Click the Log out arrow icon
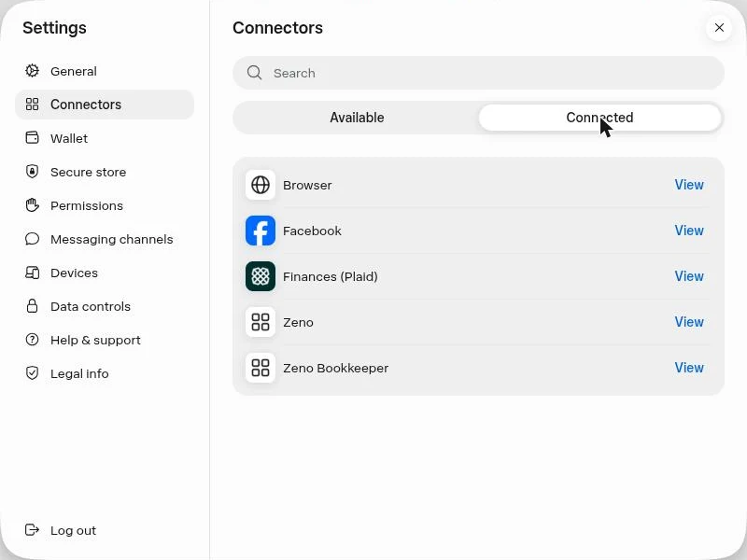Screen dimensions: 747x560 [32, 530]
